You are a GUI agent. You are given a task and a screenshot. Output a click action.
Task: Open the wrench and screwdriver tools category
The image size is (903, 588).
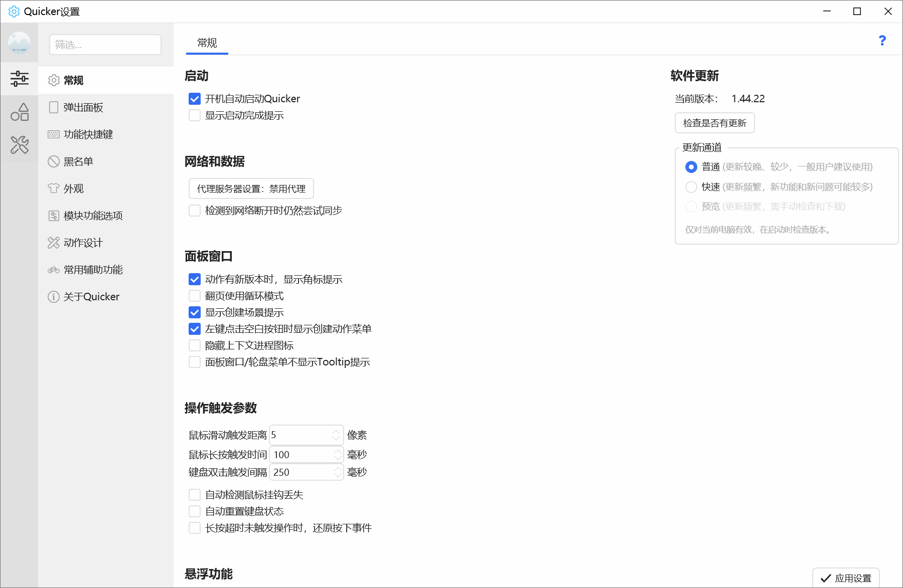(x=19, y=145)
